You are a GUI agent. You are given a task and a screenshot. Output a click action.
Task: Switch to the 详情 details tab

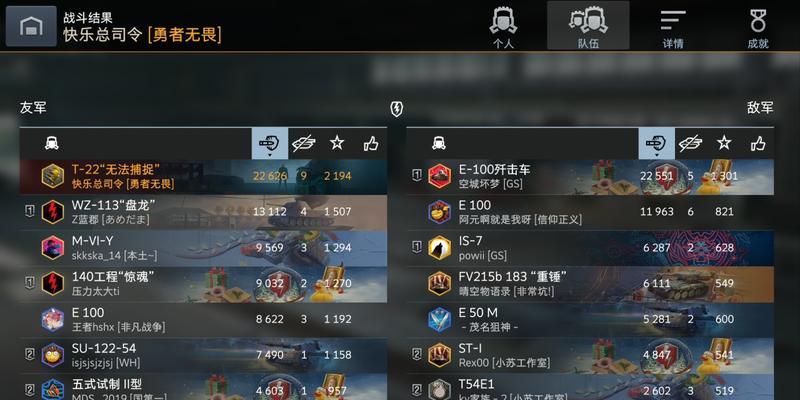(673, 26)
